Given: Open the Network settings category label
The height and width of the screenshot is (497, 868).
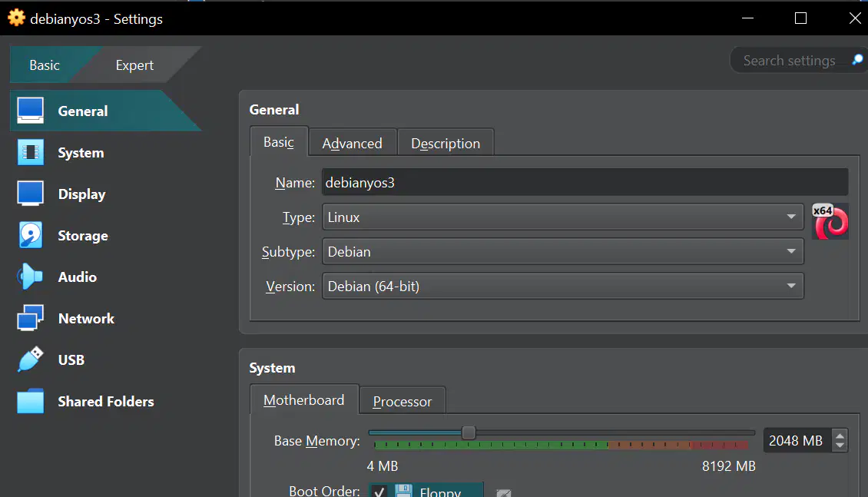Looking at the screenshot, I should pos(86,318).
